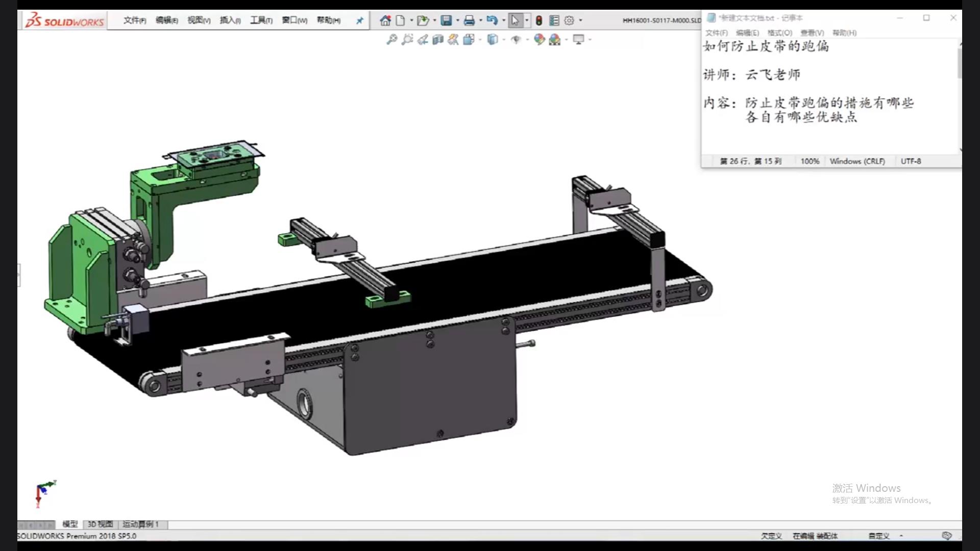Open the 插入(I) menu
980x551 pixels.
tap(230, 20)
